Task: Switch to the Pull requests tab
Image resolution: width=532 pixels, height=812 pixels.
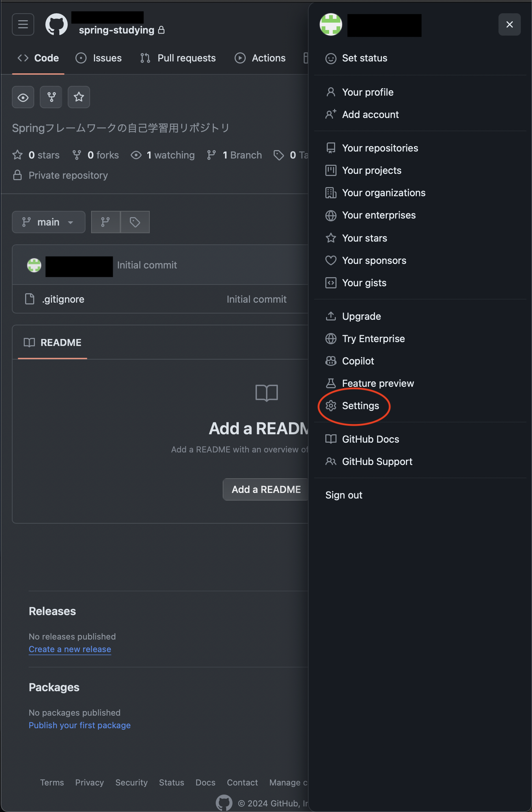Action: click(x=178, y=58)
